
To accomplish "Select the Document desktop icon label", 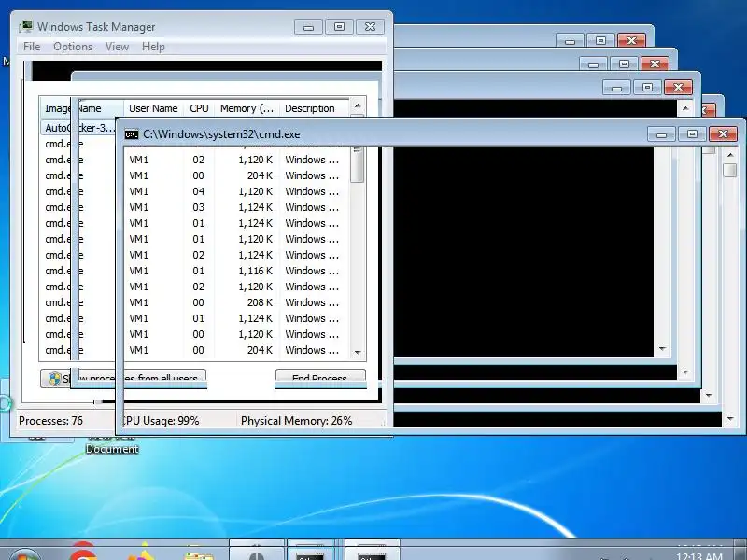I will tap(112, 449).
